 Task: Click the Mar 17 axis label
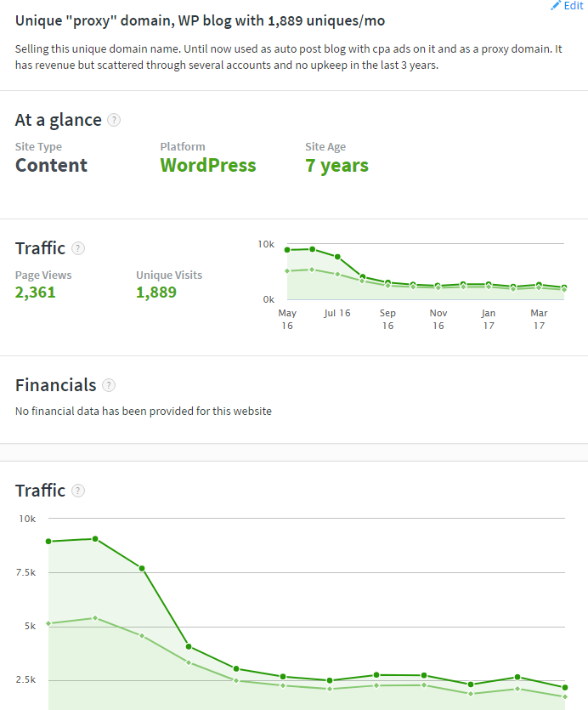539,319
